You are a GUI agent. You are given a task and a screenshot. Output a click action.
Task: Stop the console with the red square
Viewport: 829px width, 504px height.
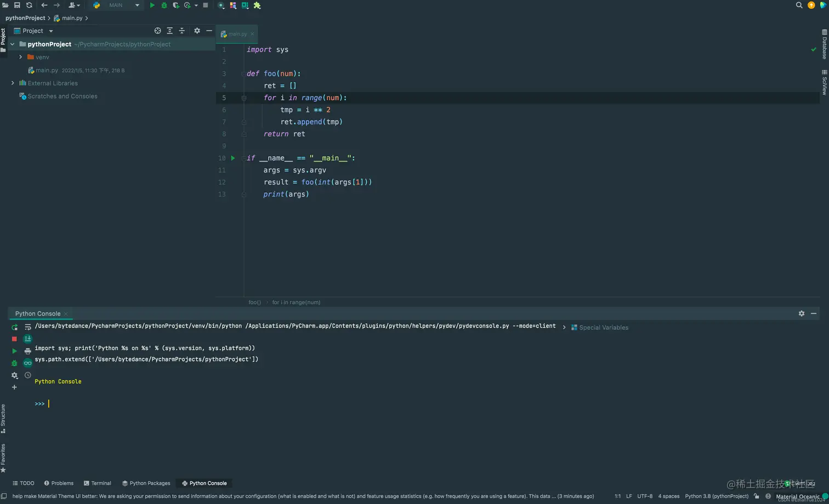(14, 339)
